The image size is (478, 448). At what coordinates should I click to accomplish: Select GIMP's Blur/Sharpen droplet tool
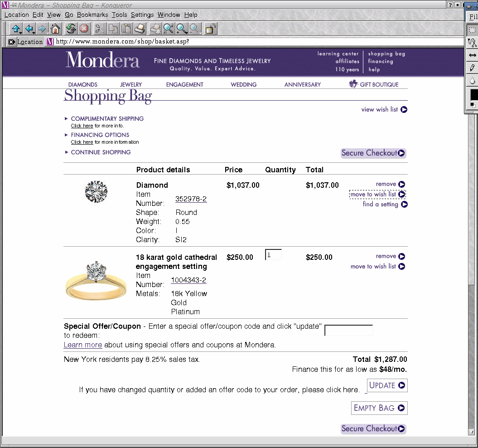pyautogui.click(x=472, y=81)
